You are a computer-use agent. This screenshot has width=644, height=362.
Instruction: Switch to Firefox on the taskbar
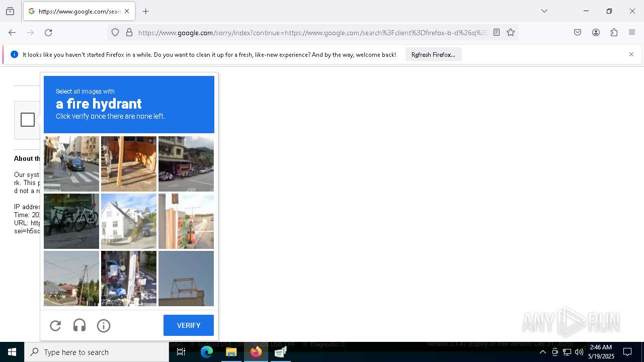click(256, 352)
